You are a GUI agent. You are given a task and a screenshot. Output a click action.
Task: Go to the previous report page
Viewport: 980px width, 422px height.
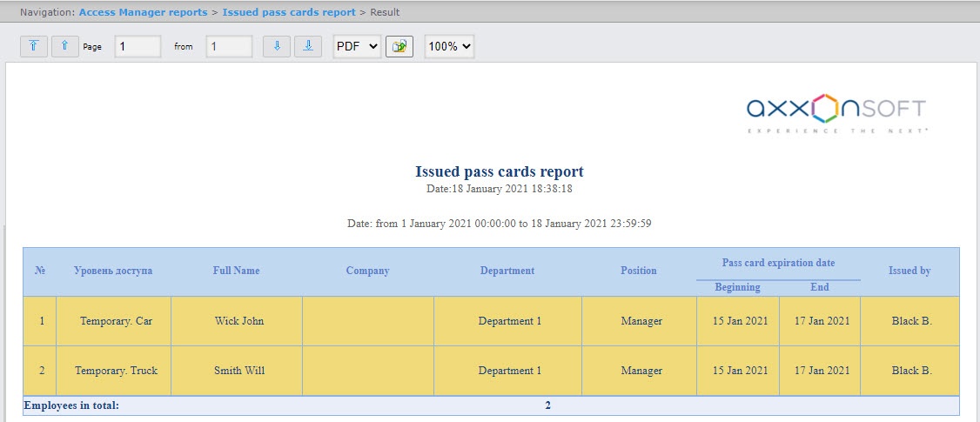point(65,46)
